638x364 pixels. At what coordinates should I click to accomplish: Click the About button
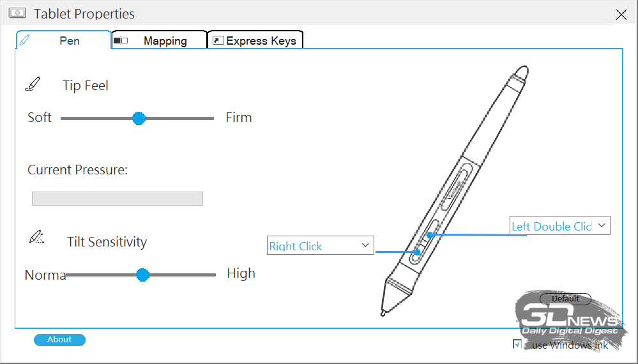click(x=59, y=340)
